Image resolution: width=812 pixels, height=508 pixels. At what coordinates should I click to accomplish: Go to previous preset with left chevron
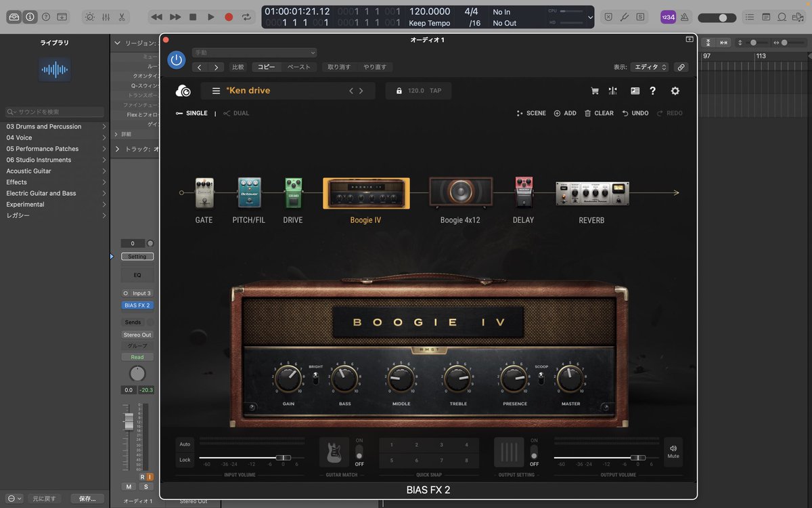pyautogui.click(x=351, y=91)
